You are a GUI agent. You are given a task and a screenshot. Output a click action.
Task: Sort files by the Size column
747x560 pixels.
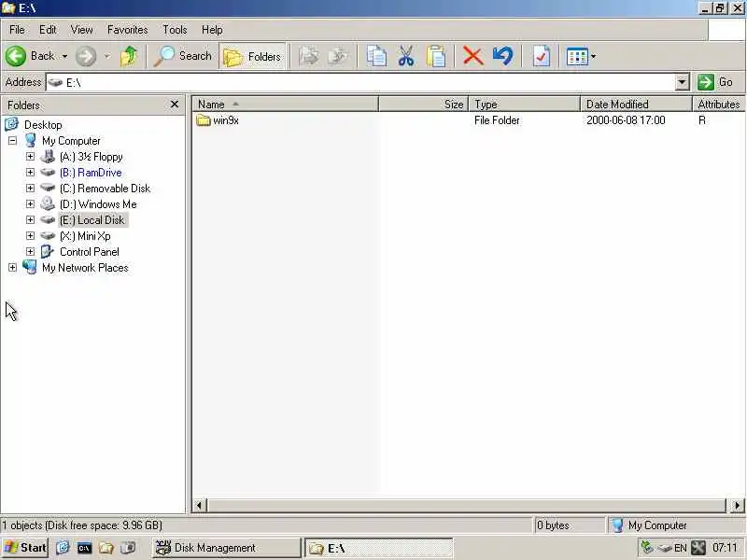pyautogui.click(x=424, y=105)
